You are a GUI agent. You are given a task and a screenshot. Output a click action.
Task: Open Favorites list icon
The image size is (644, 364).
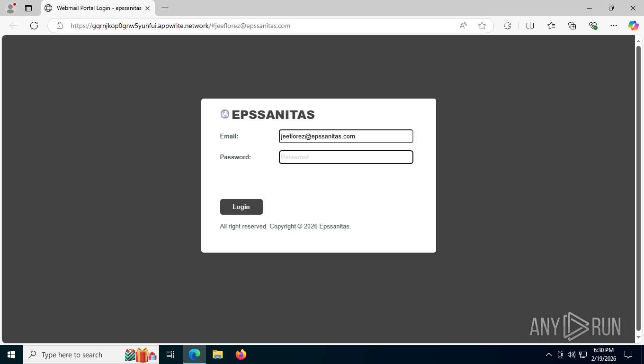tap(551, 26)
